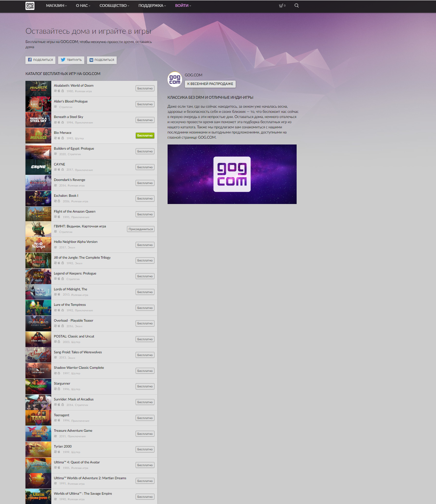Click the GOG.COM logo in navbar
The height and width of the screenshot is (504, 436).
pos(30,6)
